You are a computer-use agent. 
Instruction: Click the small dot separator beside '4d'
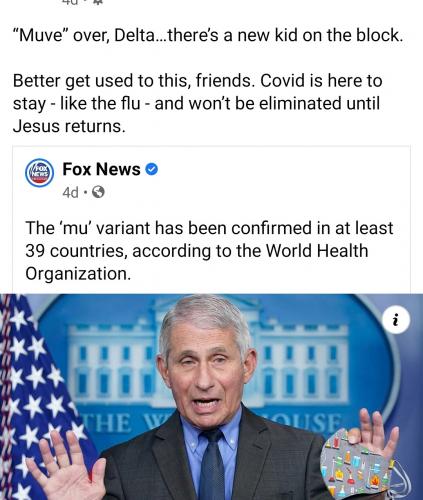click(x=85, y=192)
